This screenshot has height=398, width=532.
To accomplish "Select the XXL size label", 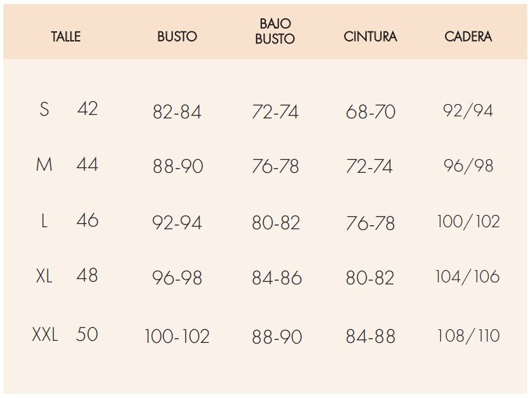I will (x=45, y=334).
